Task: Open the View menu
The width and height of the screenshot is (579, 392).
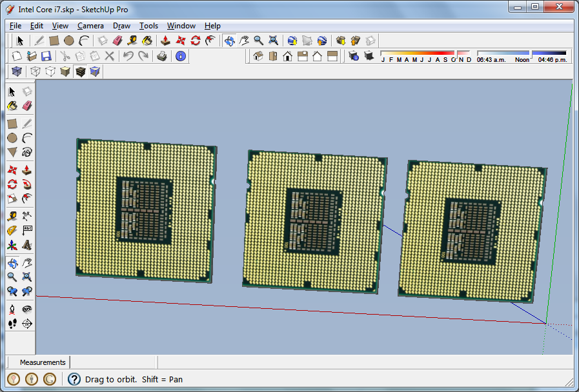Action: coord(60,26)
